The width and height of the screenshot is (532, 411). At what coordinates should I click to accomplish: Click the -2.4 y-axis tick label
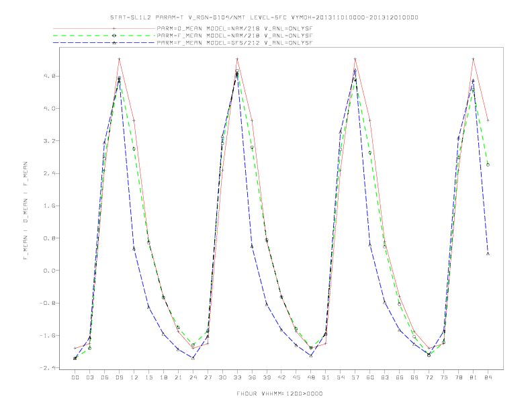pyautogui.click(x=48, y=368)
